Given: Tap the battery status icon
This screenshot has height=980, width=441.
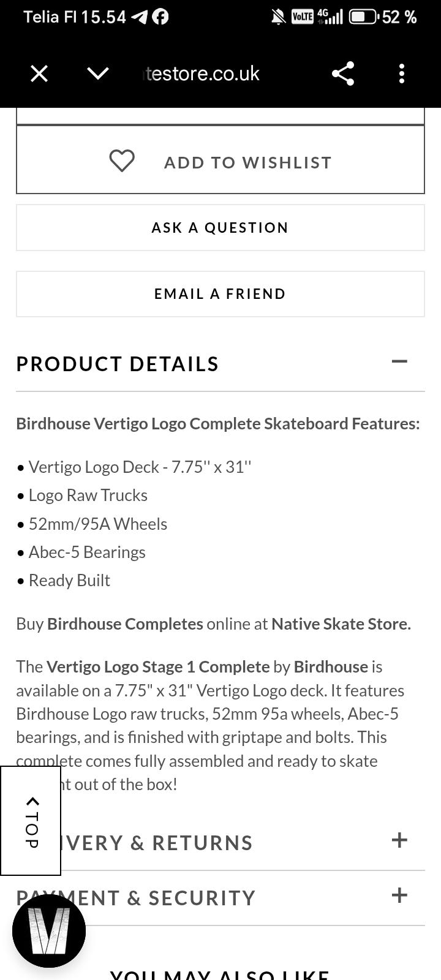Looking at the screenshot, I should pos(363,17).
